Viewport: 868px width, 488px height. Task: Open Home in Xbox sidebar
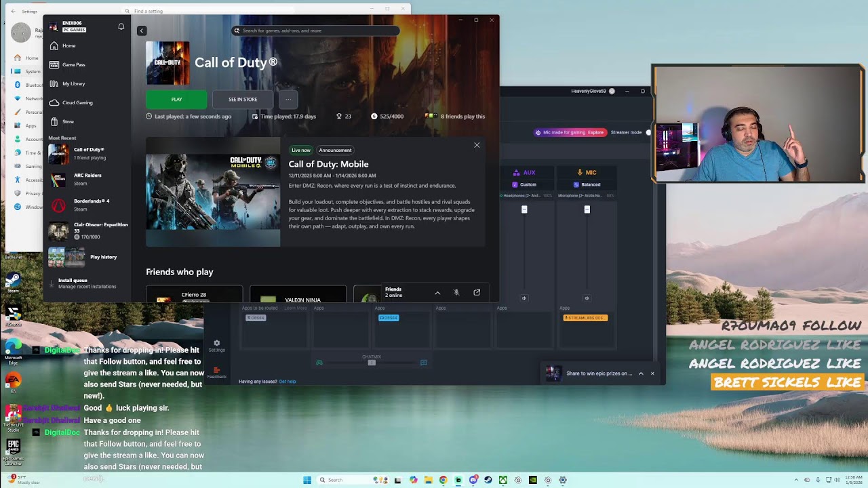click(x=88, y=45)
